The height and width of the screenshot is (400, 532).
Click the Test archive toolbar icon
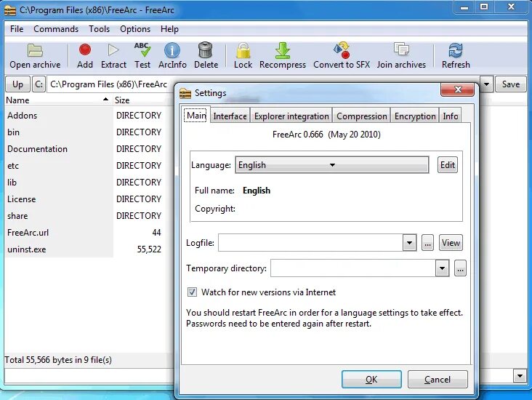click(x=142, y=49)
